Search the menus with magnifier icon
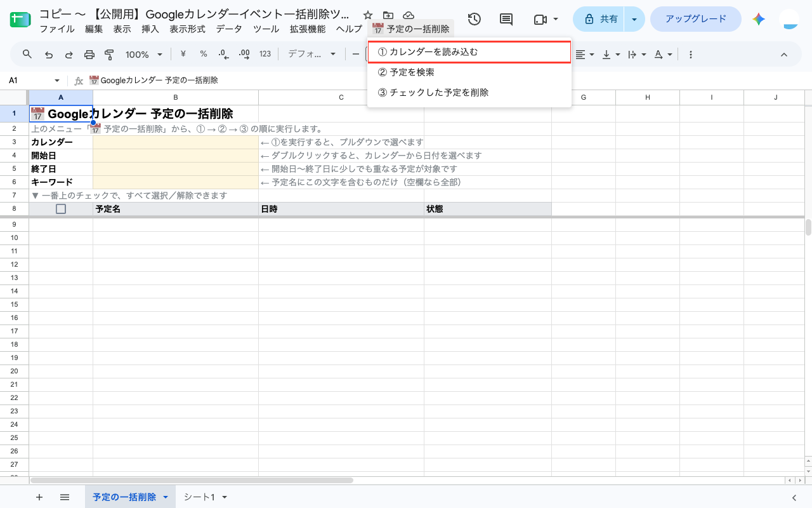The height and width of the screenshot is (508, 812). [27, 54]
